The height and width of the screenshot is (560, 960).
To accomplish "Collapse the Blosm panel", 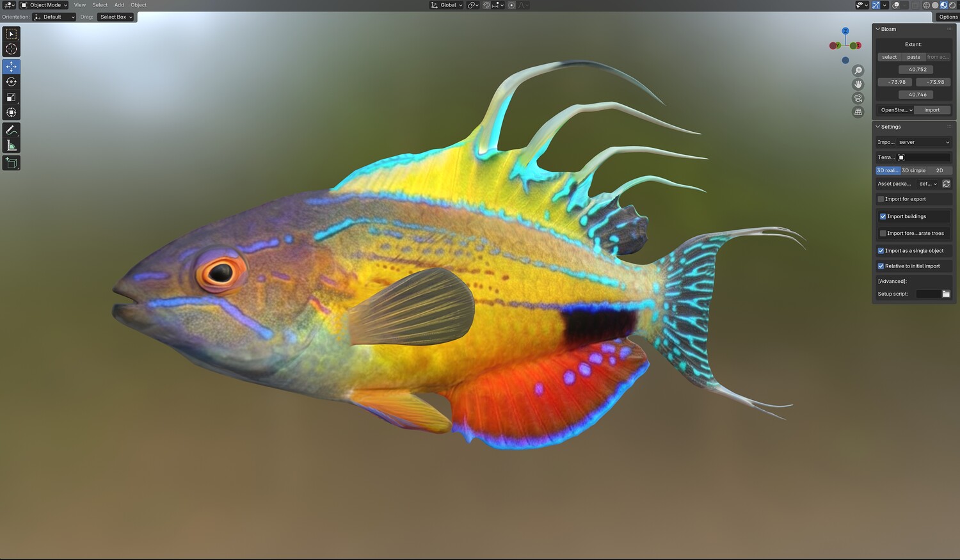I will click(x=878, y=29).
